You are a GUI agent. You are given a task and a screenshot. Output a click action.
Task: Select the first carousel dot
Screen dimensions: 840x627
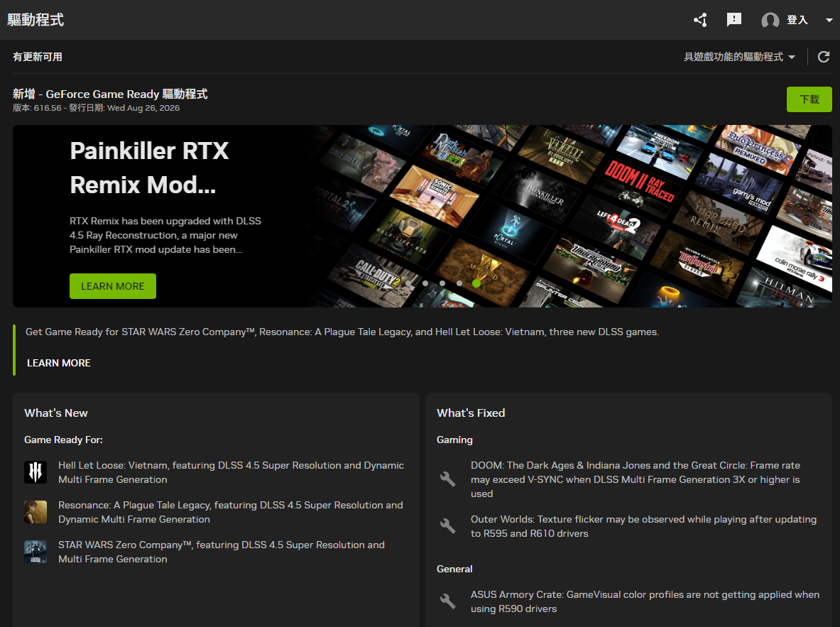pyautogui.click(x=408, y=283)
